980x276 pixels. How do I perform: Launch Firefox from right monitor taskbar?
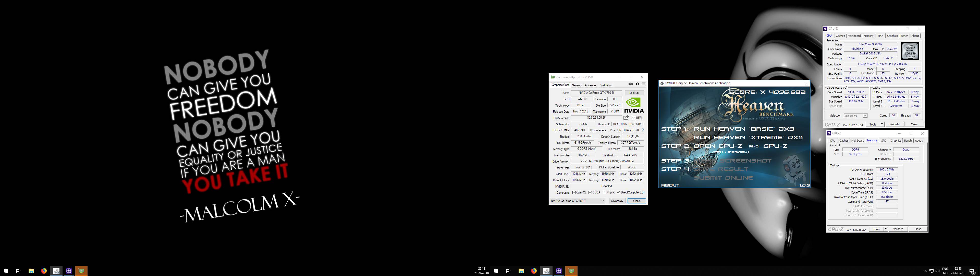[534, 271]
